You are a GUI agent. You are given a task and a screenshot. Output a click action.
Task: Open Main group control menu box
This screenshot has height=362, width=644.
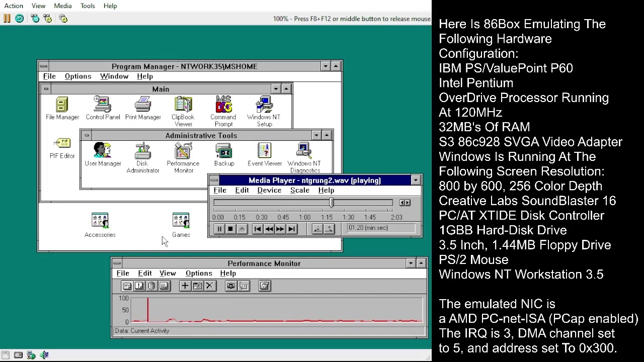tap(46, 89)
